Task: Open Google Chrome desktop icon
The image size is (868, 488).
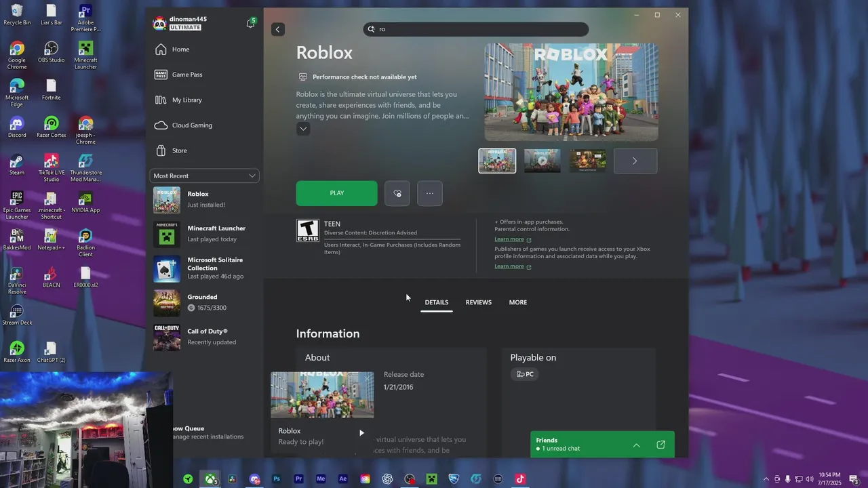Action: pos(17,56)
